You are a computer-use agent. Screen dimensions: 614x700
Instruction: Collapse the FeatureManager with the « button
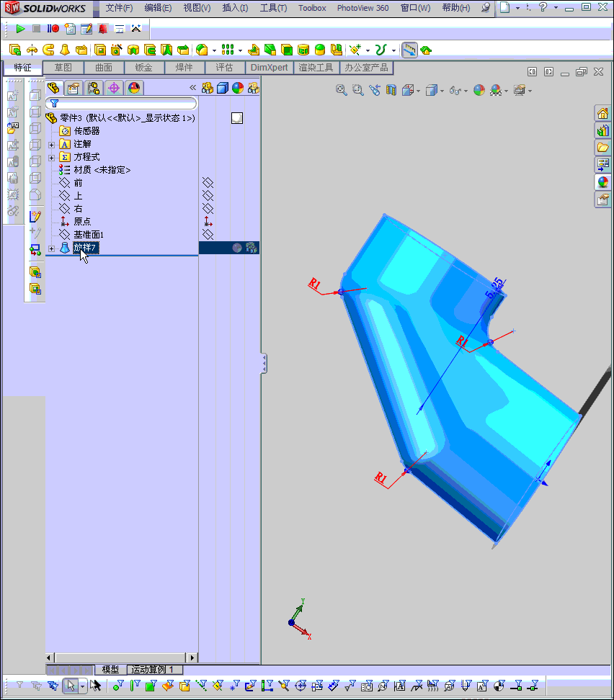(x=192, y=87)
